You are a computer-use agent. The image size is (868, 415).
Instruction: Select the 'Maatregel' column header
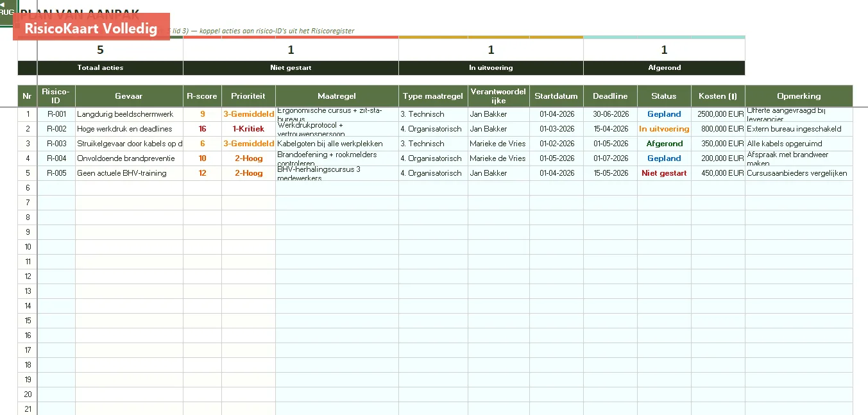pyautogui.click(x=337, y=96)
